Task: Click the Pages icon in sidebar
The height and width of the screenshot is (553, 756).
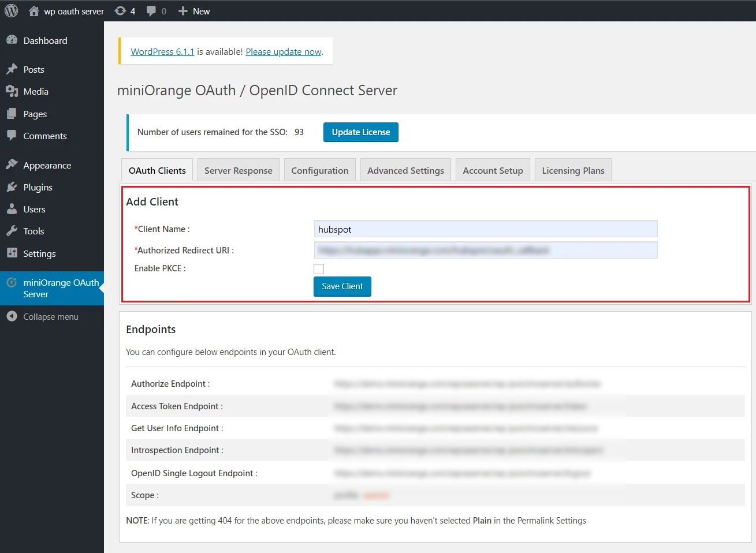Action: click(12, 114)
